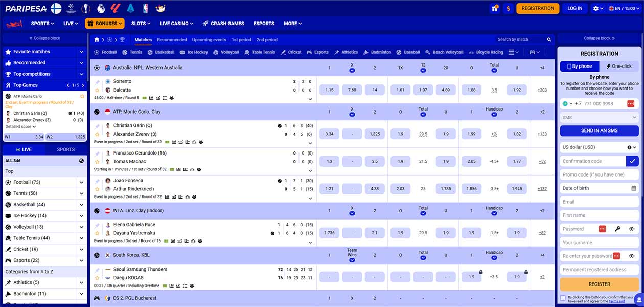Screen dimensions: 644x307
Task: Click the red airplane crash game icon
Action: pos(14,24)
